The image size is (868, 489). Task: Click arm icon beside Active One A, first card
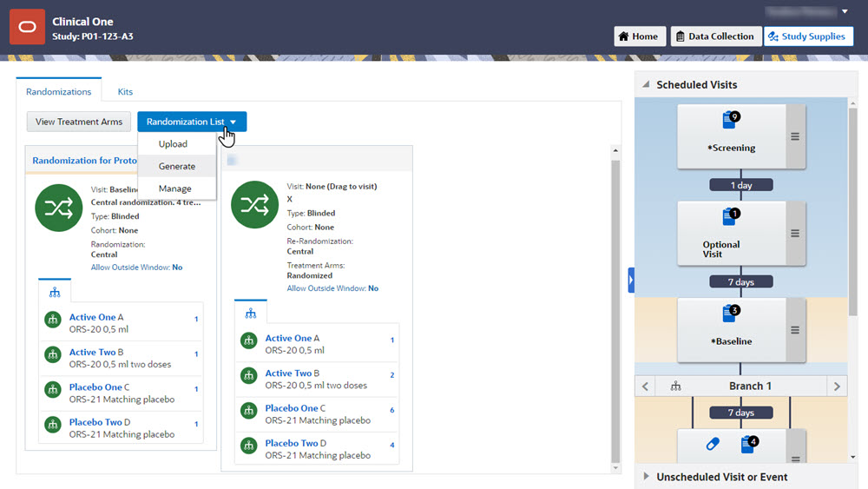53,320
